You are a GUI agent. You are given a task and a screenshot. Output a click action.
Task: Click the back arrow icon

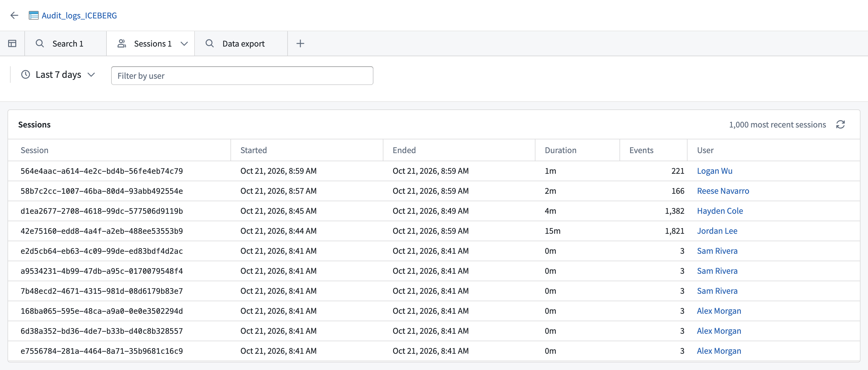(14, 15)
